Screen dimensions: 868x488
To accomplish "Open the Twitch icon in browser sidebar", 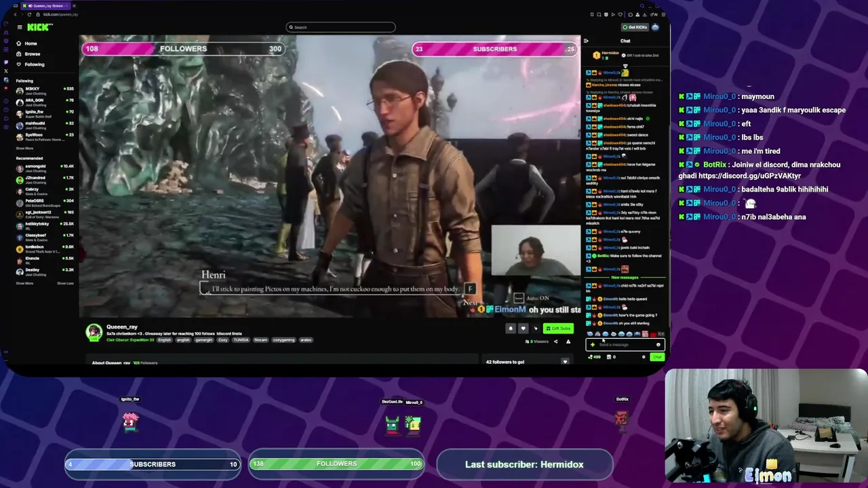I will 5,62.
